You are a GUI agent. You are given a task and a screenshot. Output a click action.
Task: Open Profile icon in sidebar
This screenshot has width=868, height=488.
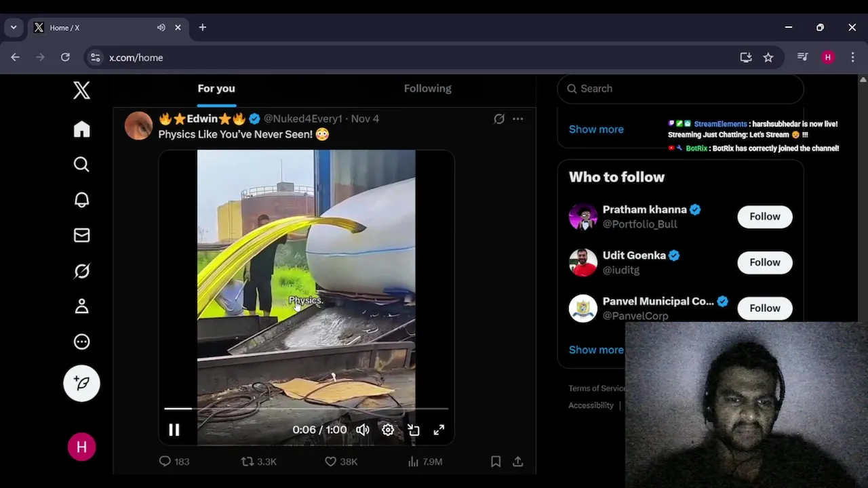81,306
